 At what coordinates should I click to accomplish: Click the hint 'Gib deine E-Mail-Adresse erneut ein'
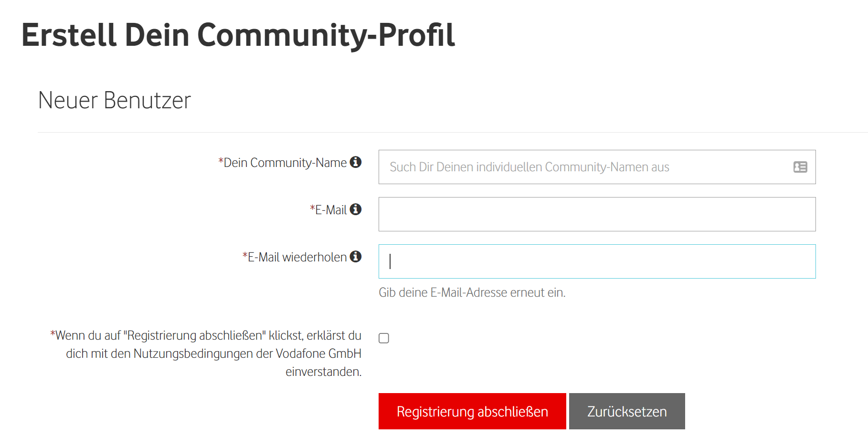point(472,292)
